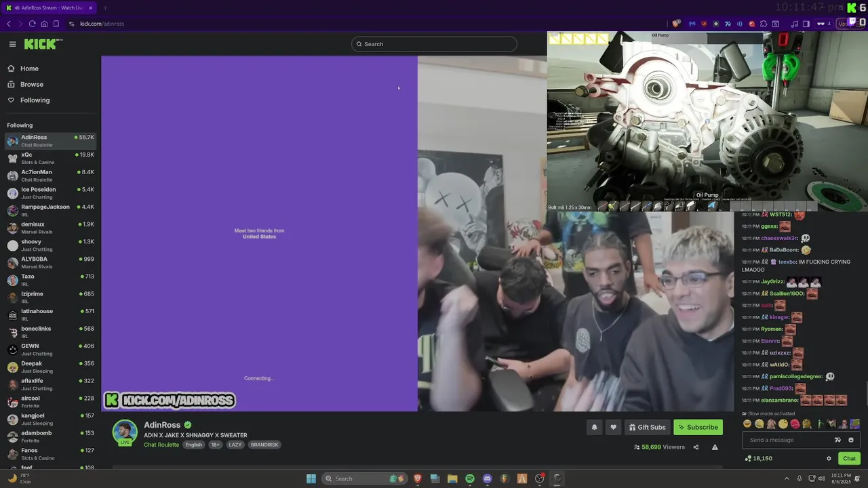
Task: Open Ac7ionMan channel in sidebar
Action: [x=50, y=176]
